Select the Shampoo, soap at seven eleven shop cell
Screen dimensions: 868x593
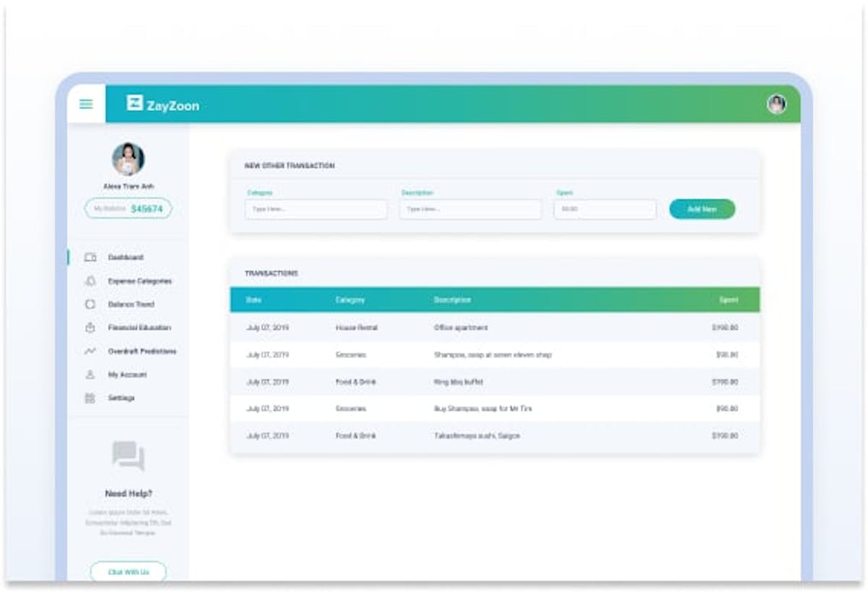point(493,355)
